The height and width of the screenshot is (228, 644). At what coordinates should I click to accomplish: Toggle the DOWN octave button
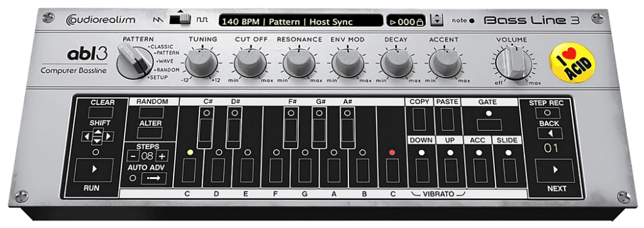(422, 170)
